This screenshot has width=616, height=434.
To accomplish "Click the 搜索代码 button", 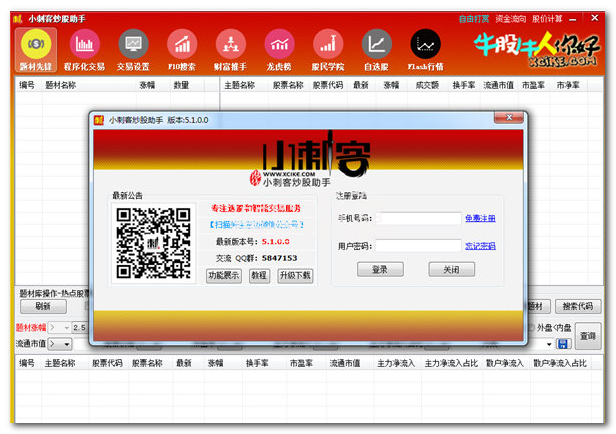I will 578,306.
